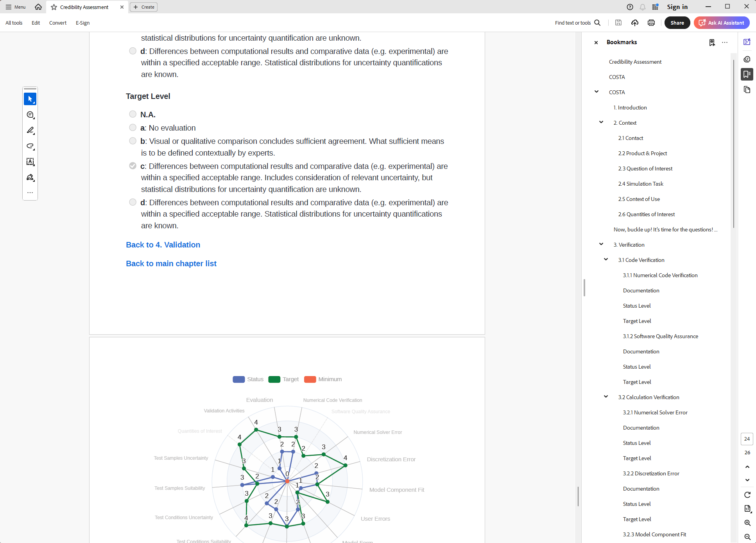Open the add comment tool
The image size is (756, 543).
point(30,115)
